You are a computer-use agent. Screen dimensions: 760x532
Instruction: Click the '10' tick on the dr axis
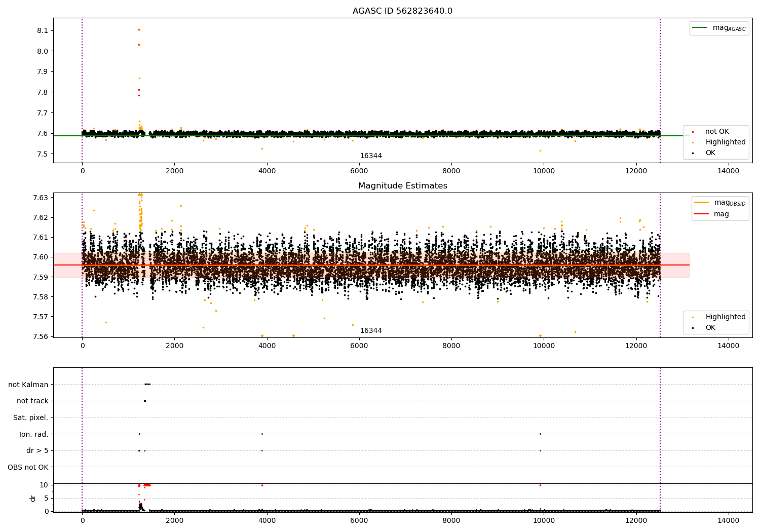[44, 485]
